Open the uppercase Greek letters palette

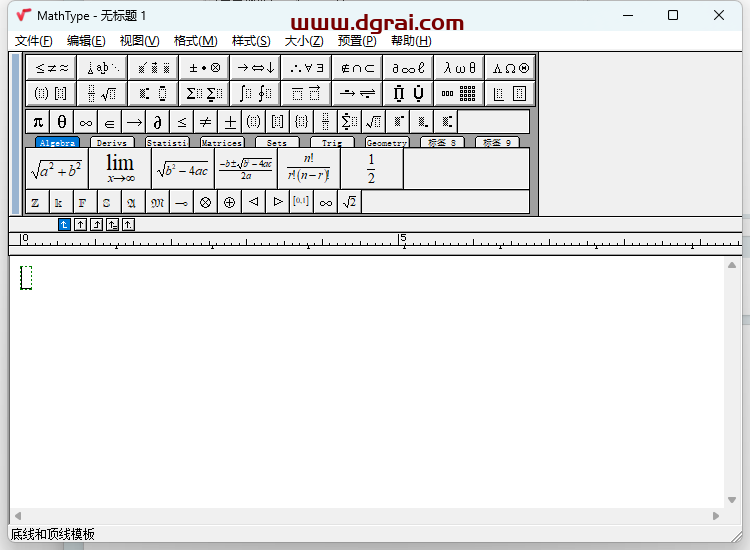click(510, 68)
